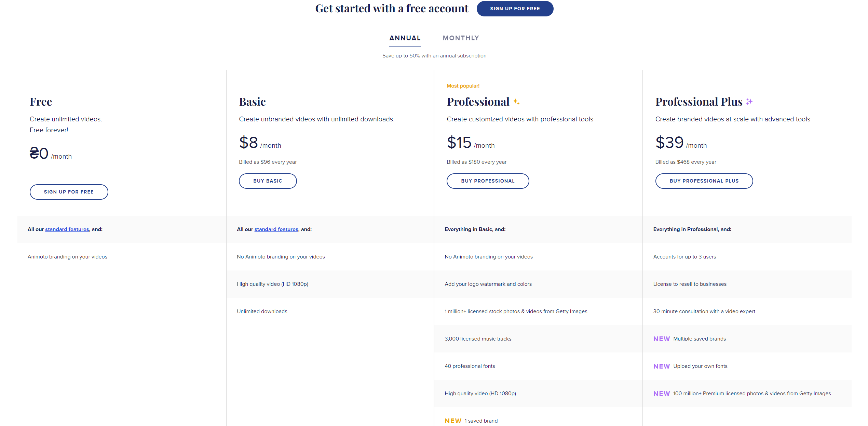Hit the Buy Professional Plus button

pos(704,181)
